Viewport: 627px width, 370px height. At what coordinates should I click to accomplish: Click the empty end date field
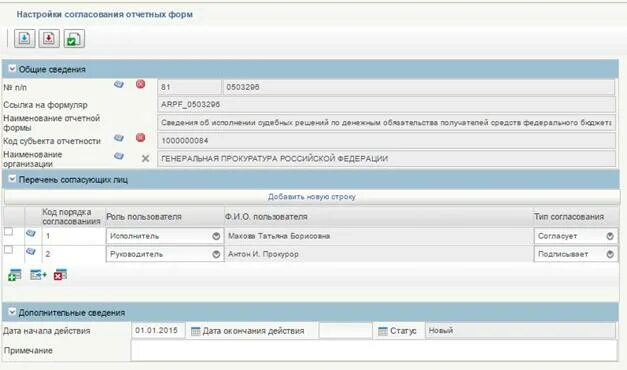pyautogui.click(x=345, y=331)
